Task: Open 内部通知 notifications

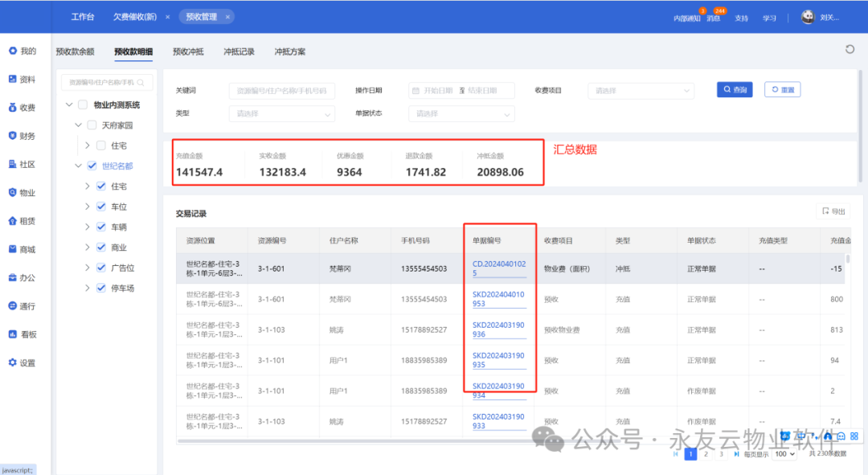Action: pyautogui.click(x=686, y=18)
